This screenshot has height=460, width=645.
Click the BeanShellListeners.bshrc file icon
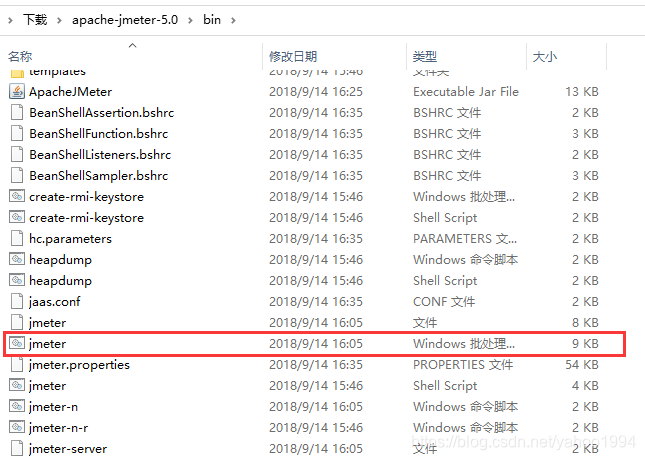click(17, 154)
